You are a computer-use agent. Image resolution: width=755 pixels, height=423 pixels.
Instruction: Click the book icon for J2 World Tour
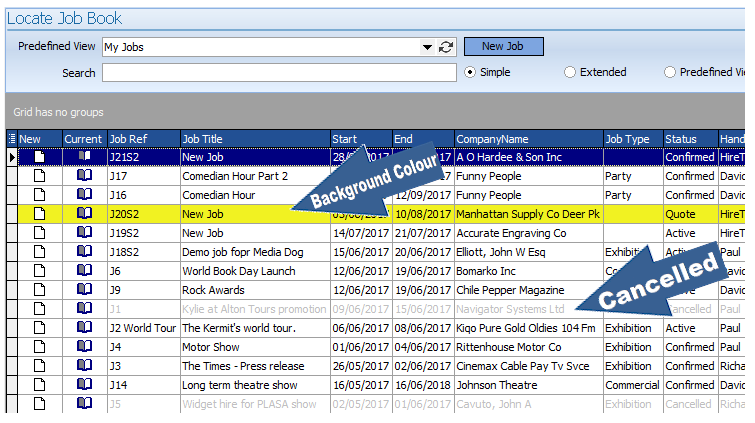pyautogui.click(x=84, y=328)
